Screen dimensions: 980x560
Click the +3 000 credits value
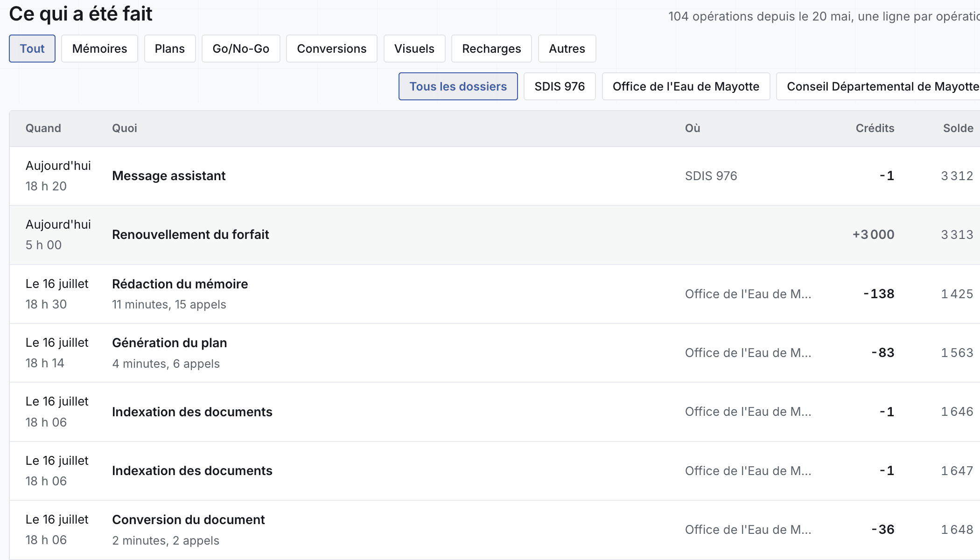(x=874, y=235)
